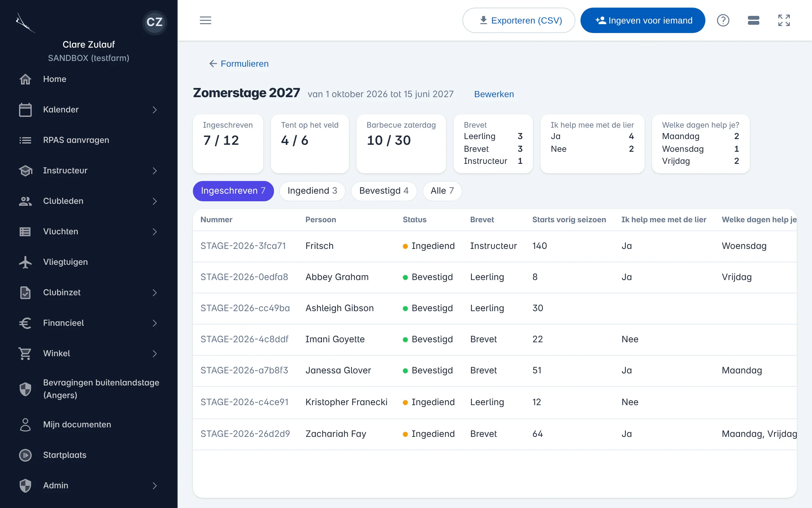Click the RPAS aanvragen list icon
The image size is (812, 508).
pos(25,140)
